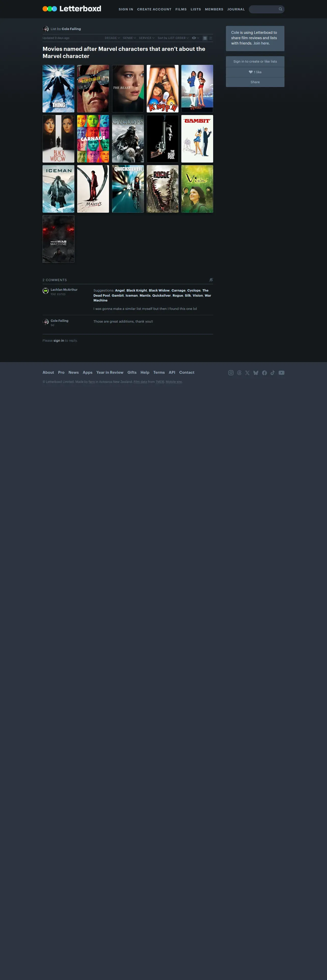
Task: Follow the Film data link in the footer
Action: (140, 382)
